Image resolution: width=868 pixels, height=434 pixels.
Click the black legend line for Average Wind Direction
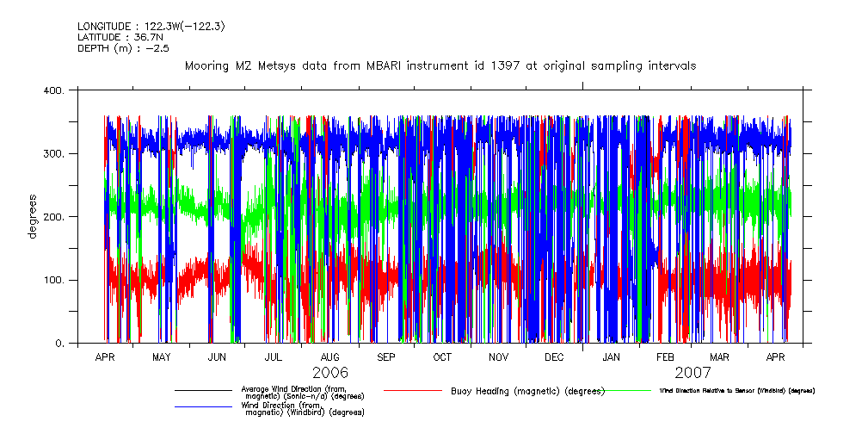203,390
